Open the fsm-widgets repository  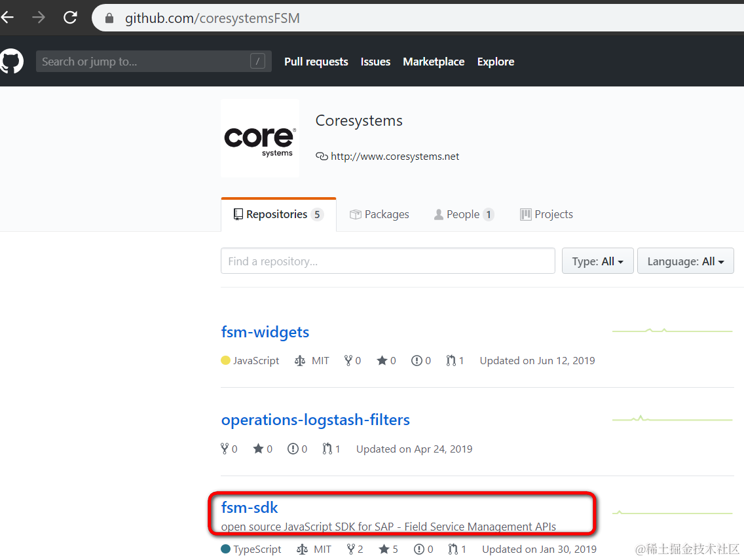[x=265, y=331]
